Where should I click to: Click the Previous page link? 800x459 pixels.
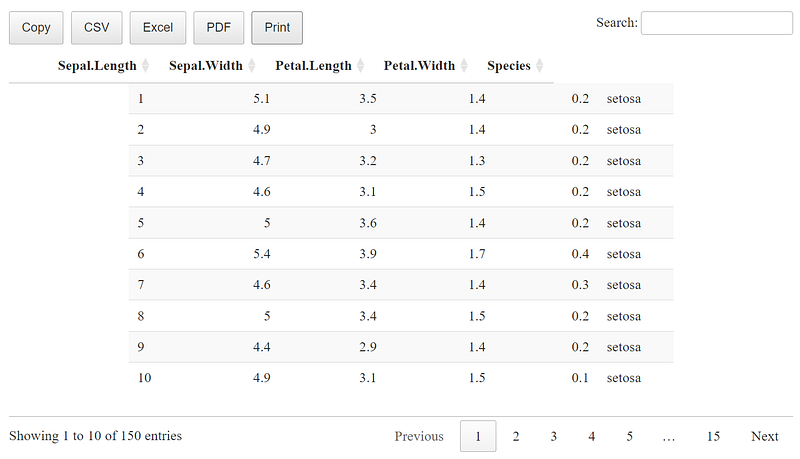tap(419, 436)
